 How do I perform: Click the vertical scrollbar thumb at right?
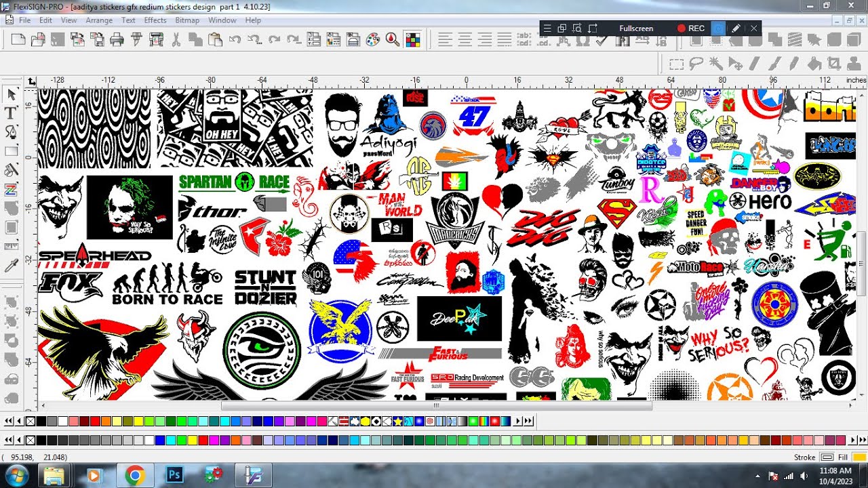862,263
